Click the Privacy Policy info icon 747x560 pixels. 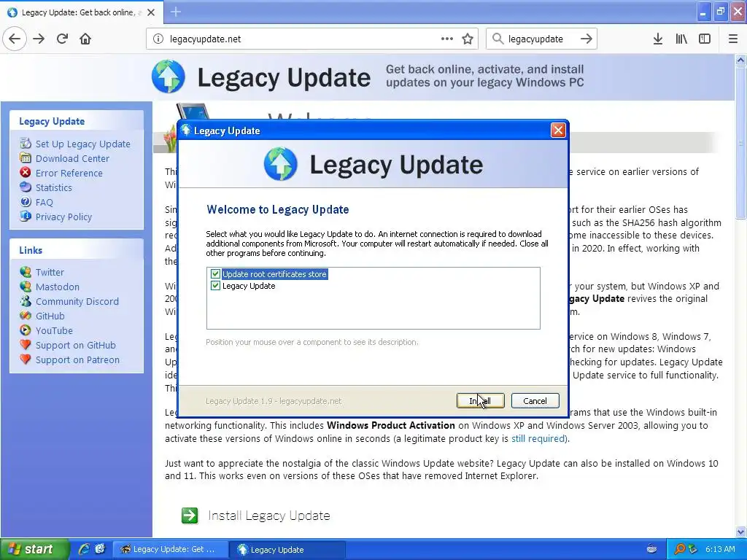click(26, 217)
